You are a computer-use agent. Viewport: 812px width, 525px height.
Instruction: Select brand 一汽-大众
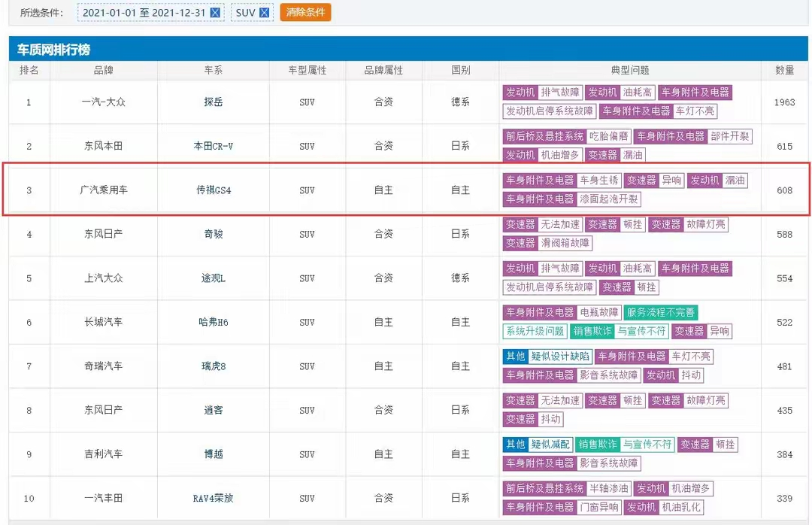[104, 102]
